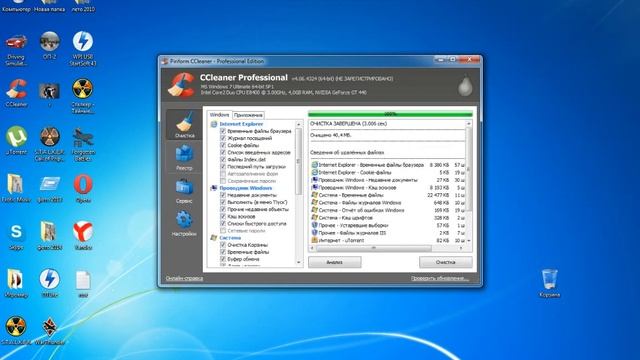
Task: Click the Система section icon
Action: point(214,238)
